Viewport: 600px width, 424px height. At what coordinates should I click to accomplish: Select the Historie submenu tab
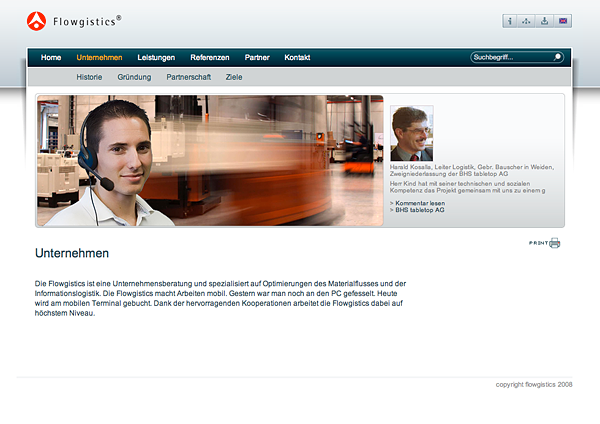90,77
